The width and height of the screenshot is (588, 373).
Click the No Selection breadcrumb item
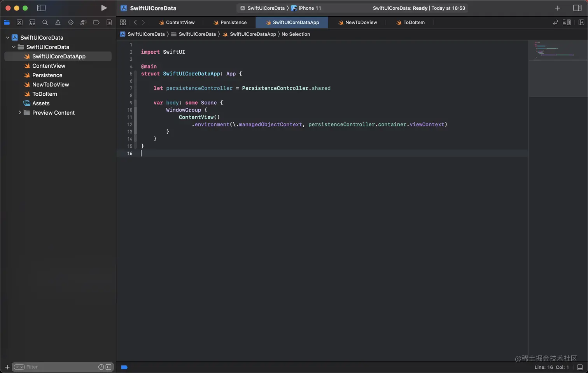296,34
